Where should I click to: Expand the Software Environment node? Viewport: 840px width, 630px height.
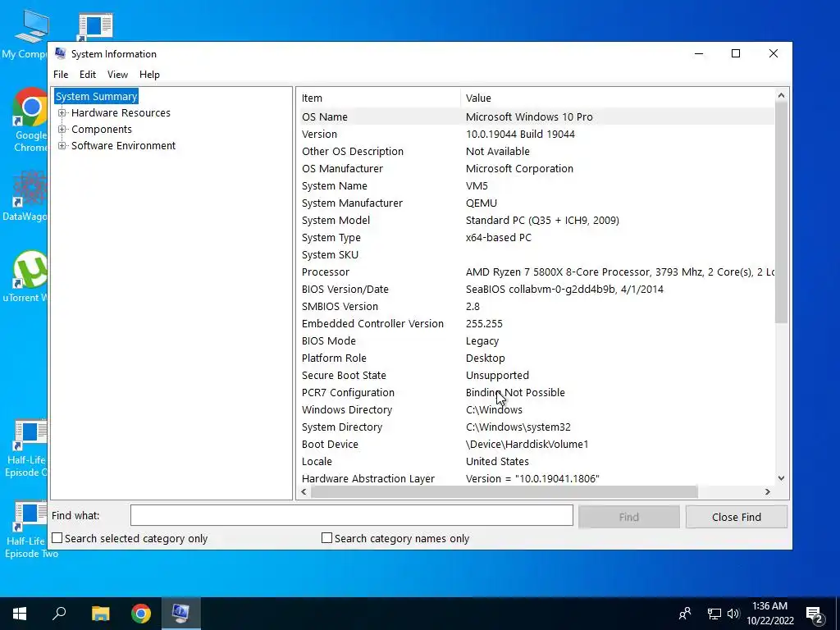[62, 146]
